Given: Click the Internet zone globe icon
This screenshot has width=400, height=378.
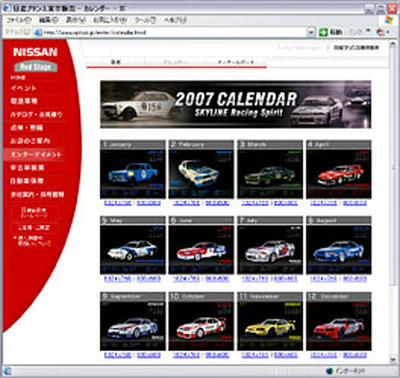Looking at the screenshot, I should tap(330, 371).
